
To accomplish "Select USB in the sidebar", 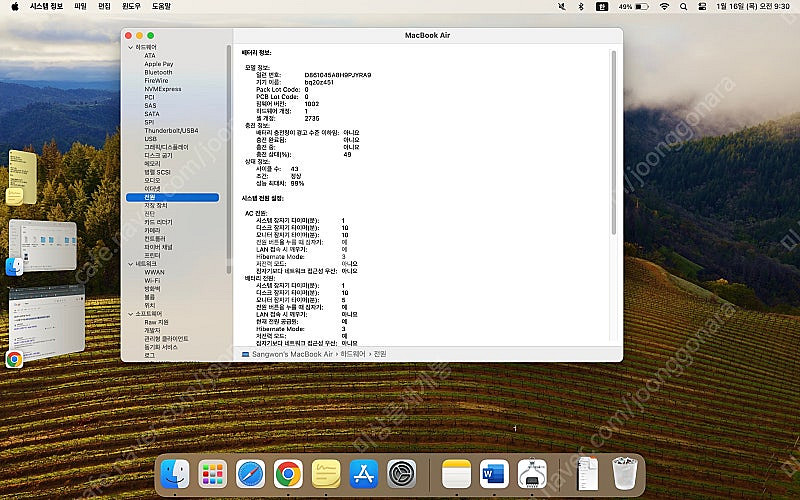I will [151, 139].
